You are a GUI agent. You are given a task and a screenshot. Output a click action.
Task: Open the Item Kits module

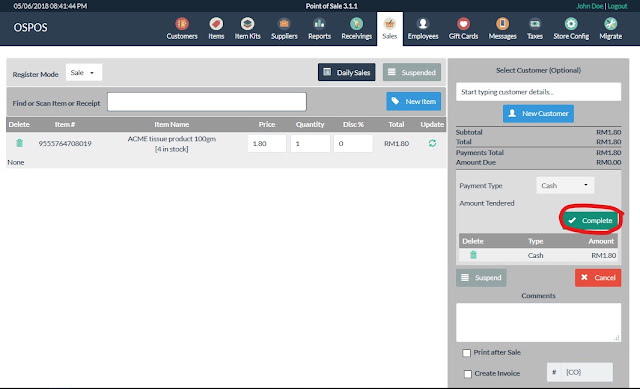click(x=247, y=29)
